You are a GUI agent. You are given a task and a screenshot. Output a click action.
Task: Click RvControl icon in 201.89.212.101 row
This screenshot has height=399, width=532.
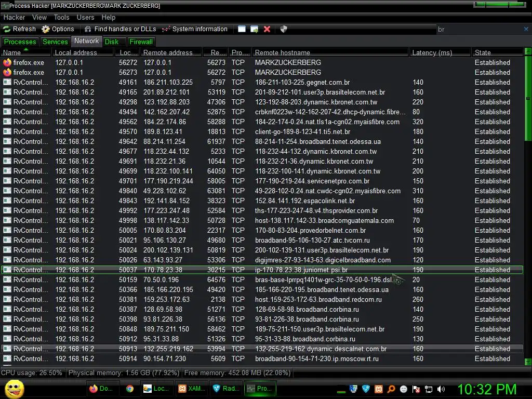tap(7, 92)
